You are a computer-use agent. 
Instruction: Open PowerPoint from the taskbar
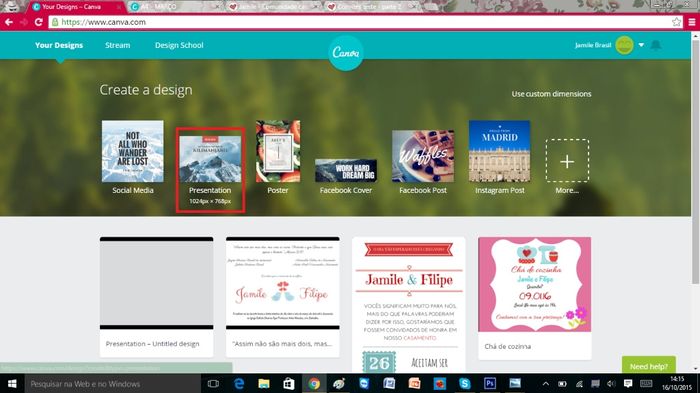(414, 384)
